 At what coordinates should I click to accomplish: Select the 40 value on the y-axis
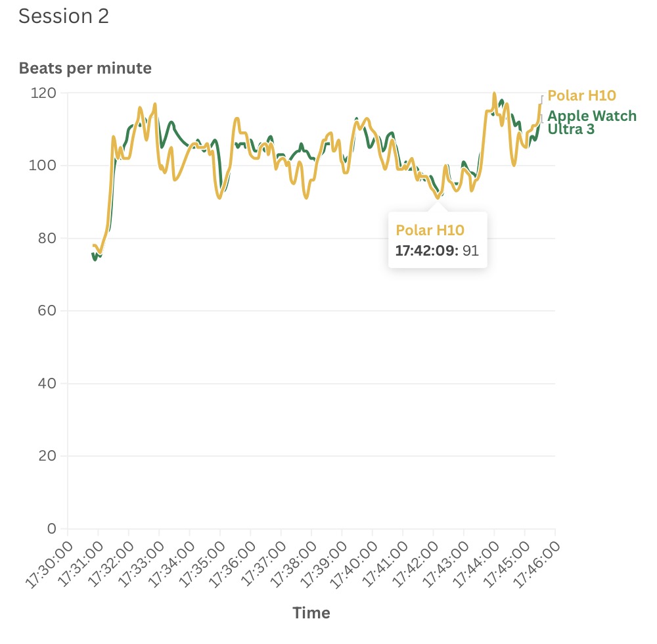point(52,383)
